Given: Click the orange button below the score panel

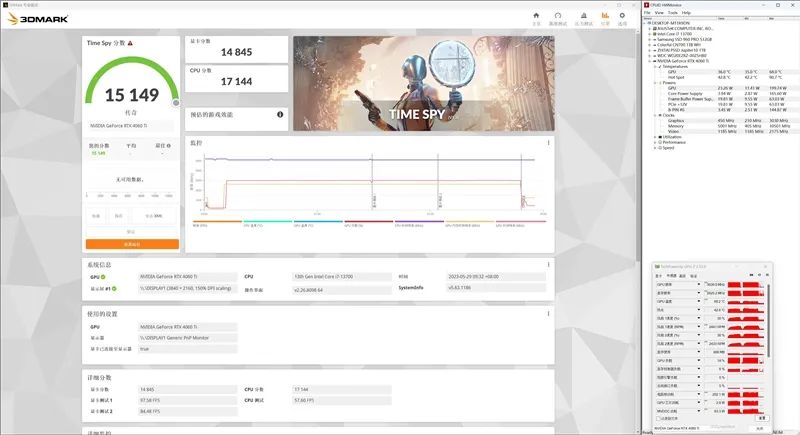Looking at the screenshot, I should click(132, 244).
